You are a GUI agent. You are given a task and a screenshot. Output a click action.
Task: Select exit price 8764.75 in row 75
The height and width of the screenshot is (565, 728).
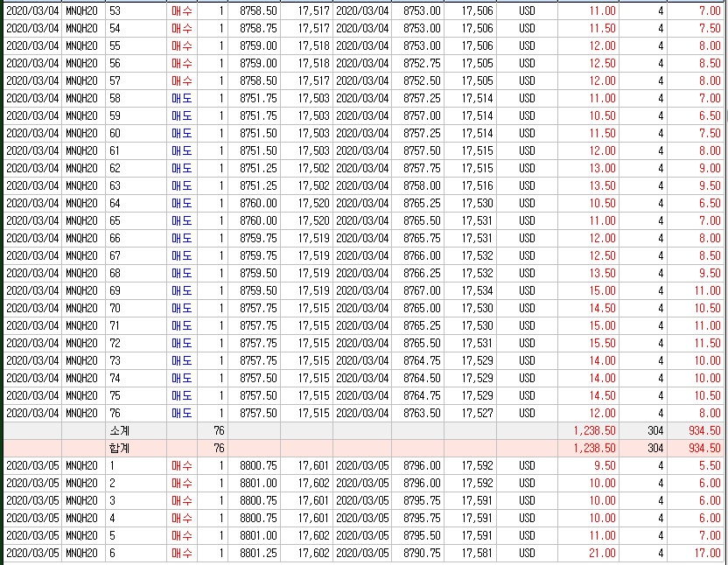click(x=422, y=395)
